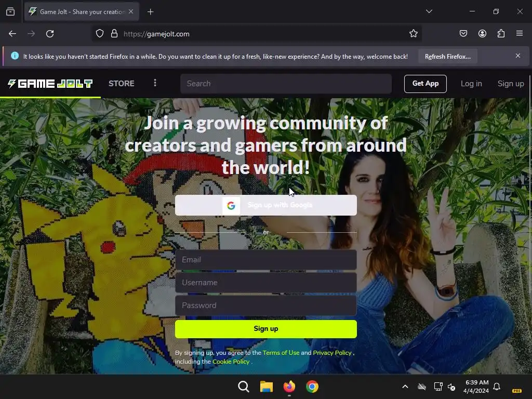Open a new tab with plus icon
The width and height of the screenshot is (532, 399).
point(150,12)
